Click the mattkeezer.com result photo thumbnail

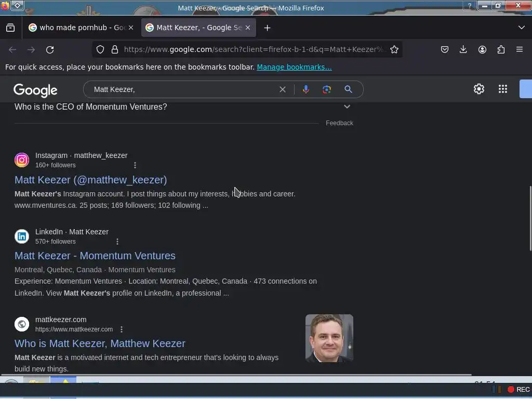pyautogui.click(x=329, y=338)
